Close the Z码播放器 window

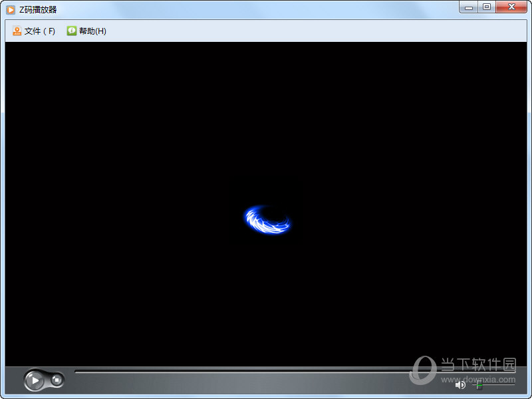[x=511, y=7]
